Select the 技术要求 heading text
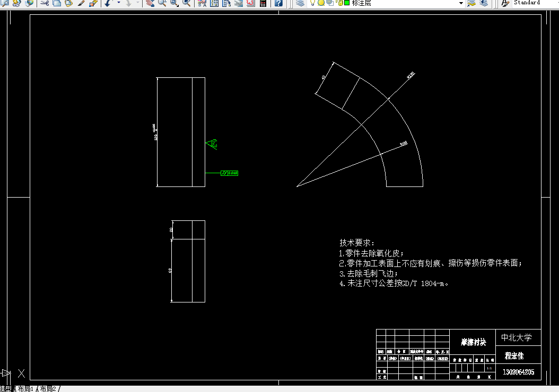559x392 pixels. 357,243
